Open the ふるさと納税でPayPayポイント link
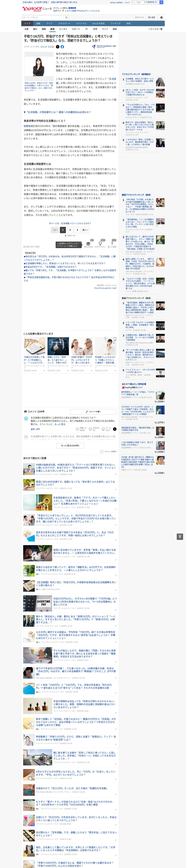Viewport: 186px width, 868px height. 82,11
